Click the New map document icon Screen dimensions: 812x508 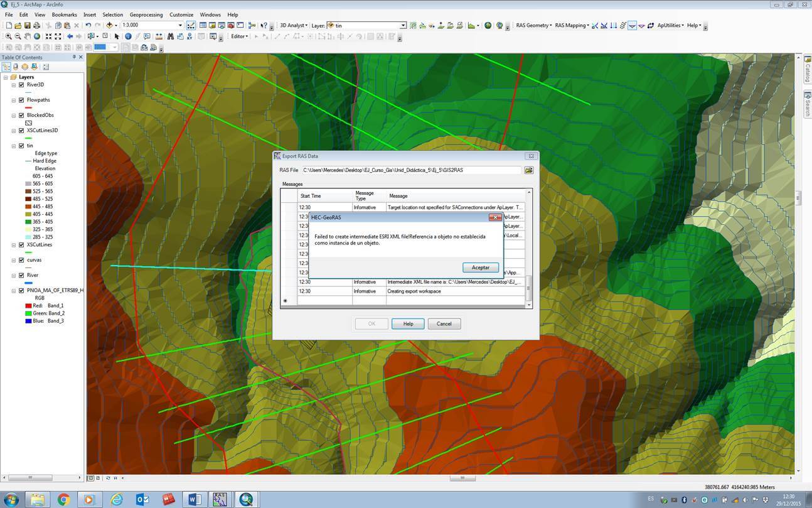(x=9, y=25)
